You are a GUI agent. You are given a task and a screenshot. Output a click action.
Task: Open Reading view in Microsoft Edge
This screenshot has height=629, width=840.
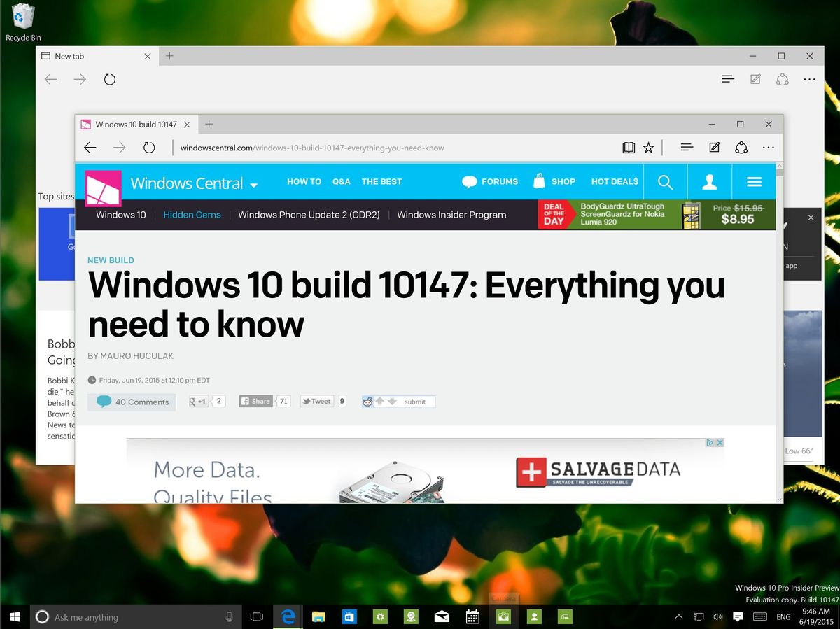(x=629, y=148)
